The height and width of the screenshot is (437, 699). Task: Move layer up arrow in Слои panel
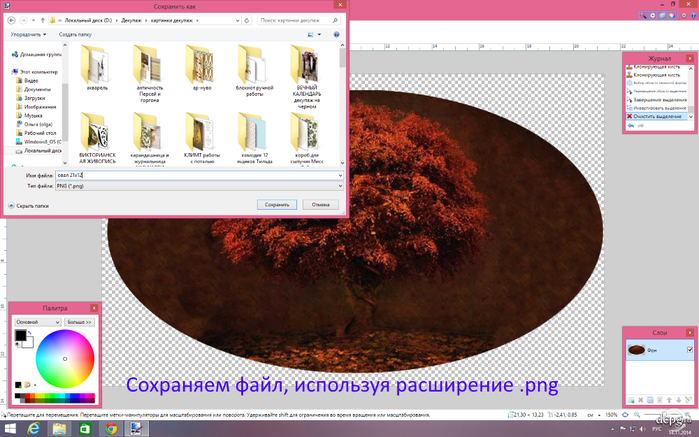pyautogui.click(x=669, y=400)
